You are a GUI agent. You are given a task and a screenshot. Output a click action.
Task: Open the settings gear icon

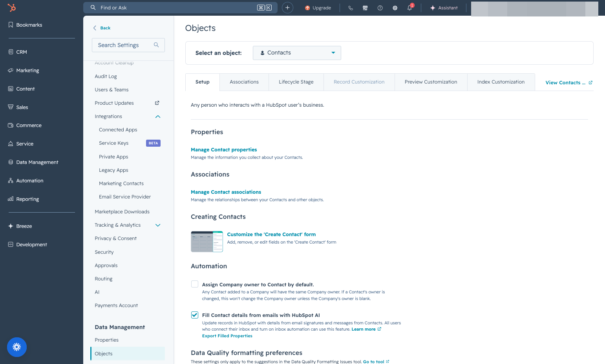(x=395, y=8)
